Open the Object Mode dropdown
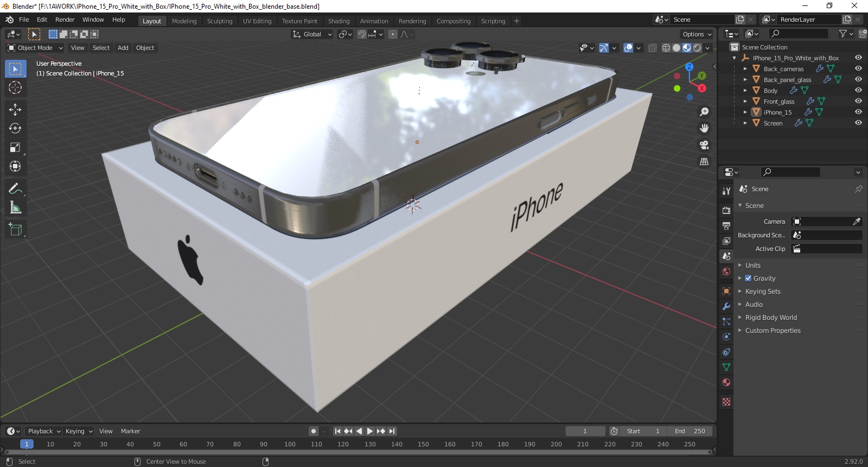The image size is (868, 467). click(x=35, y=48)
